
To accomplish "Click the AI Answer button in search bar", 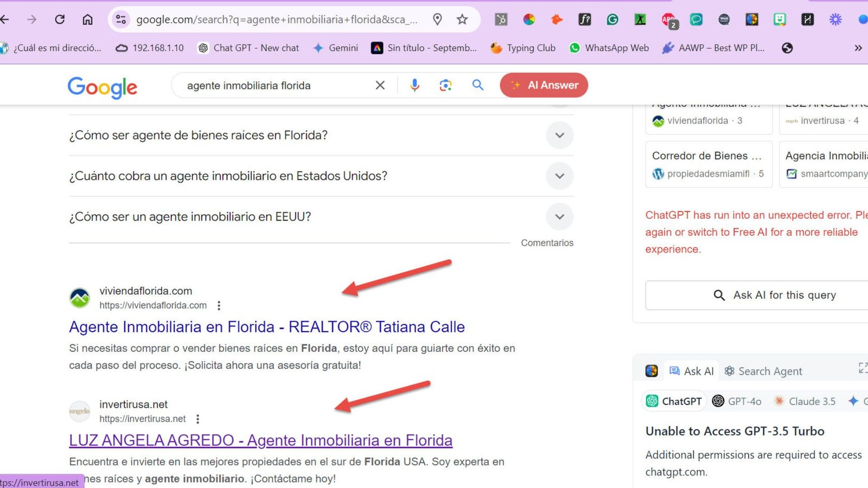I will pyautogui.click(x=544, y=85).
